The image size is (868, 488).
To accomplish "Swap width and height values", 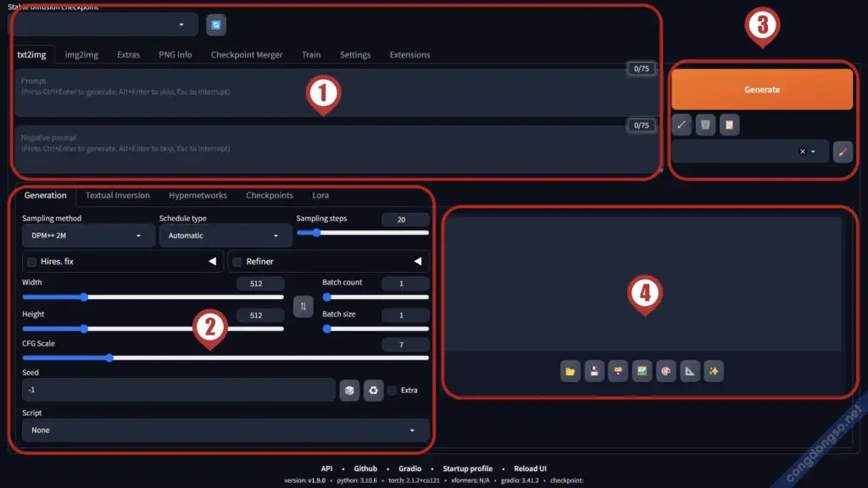I will (303, 306).
